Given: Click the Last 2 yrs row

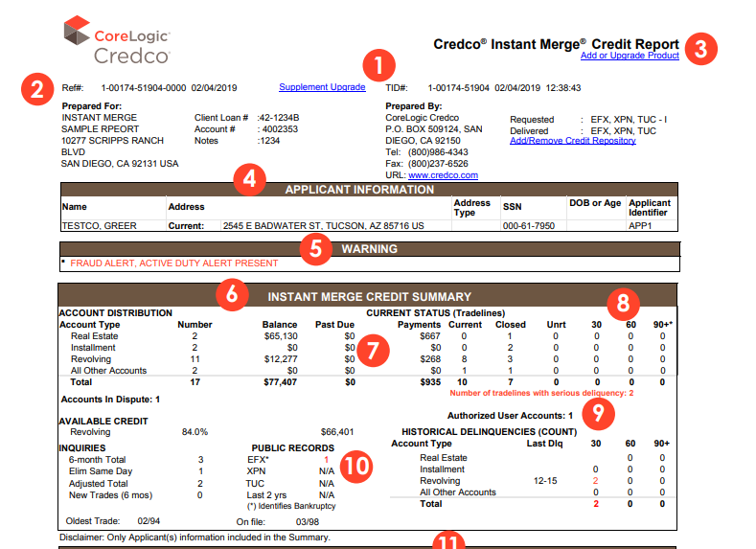Looking at the screenshot, I should pyautogui.click(x=290, y=495).
